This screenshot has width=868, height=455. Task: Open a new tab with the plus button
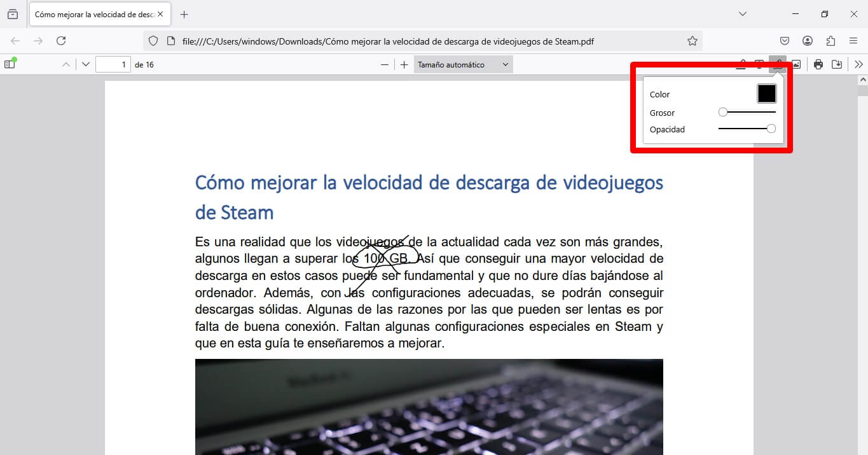coord(184,14)
